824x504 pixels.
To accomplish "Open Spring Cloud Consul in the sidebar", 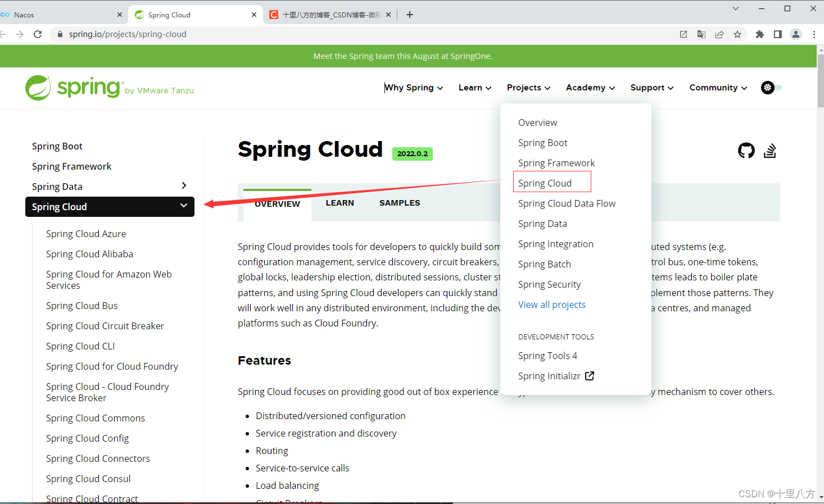I will click(x=88, y=479).
